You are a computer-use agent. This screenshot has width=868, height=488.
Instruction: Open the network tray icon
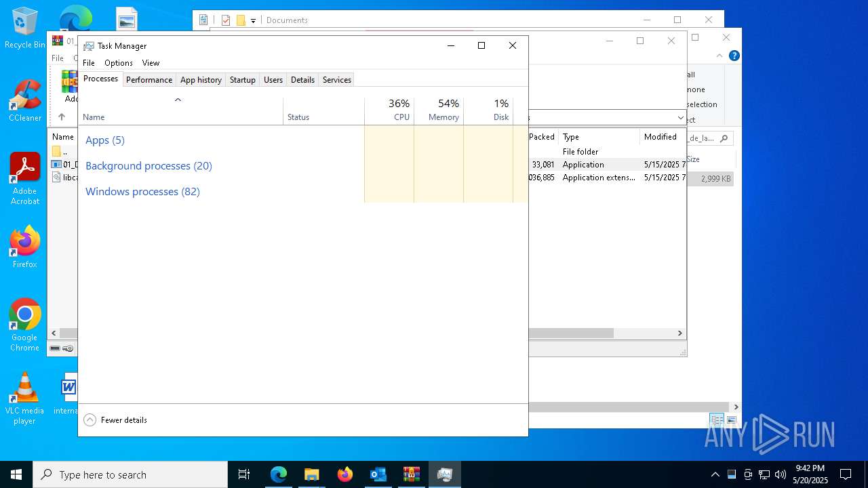[764, 474]
